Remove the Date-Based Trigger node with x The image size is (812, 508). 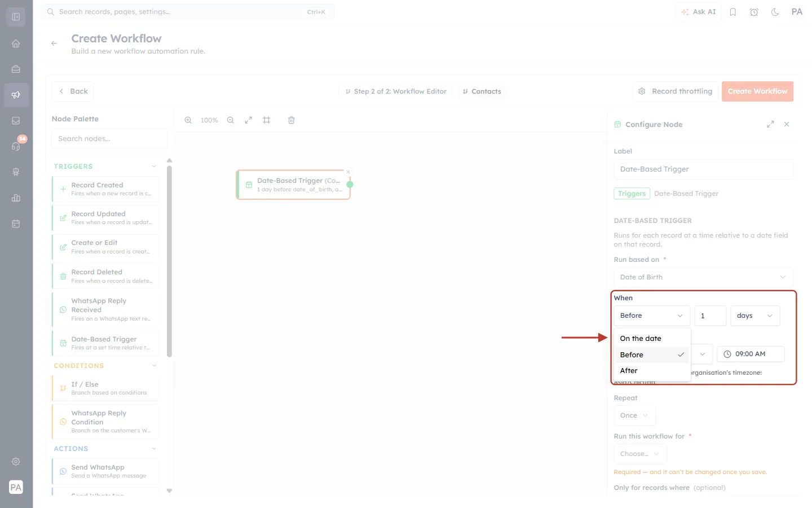tap(348, 172)
